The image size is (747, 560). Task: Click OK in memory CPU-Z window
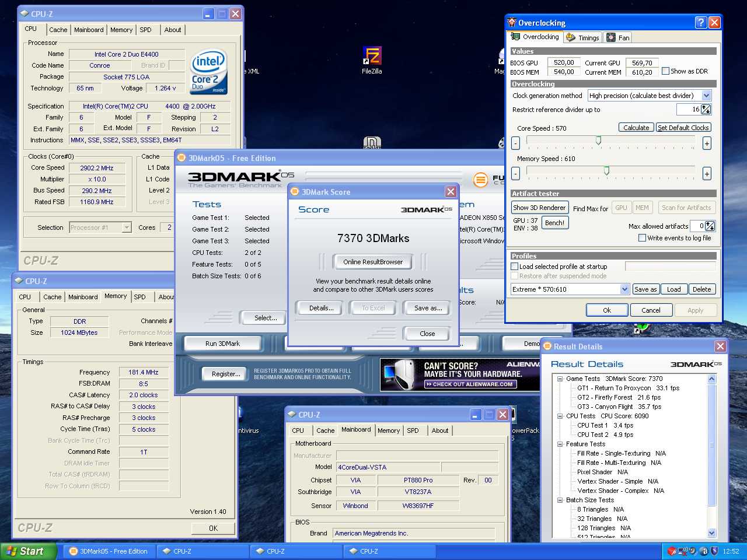point(214,528)
